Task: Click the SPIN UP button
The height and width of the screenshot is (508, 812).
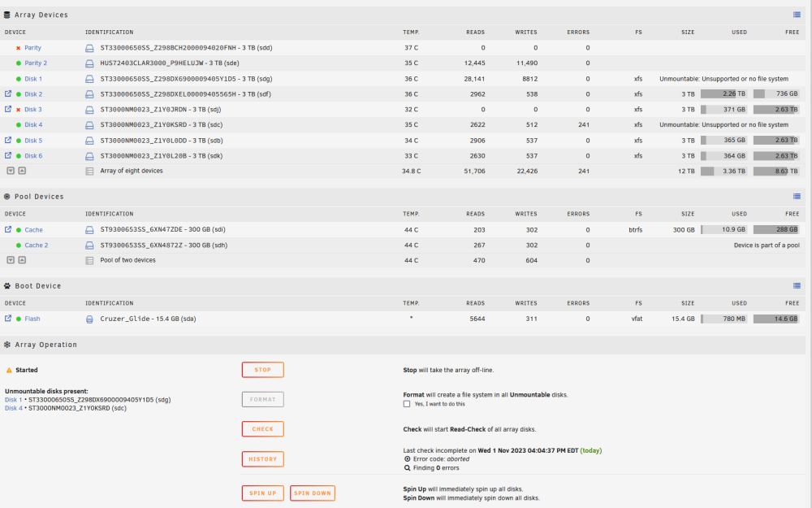Action: pos(262,493)
